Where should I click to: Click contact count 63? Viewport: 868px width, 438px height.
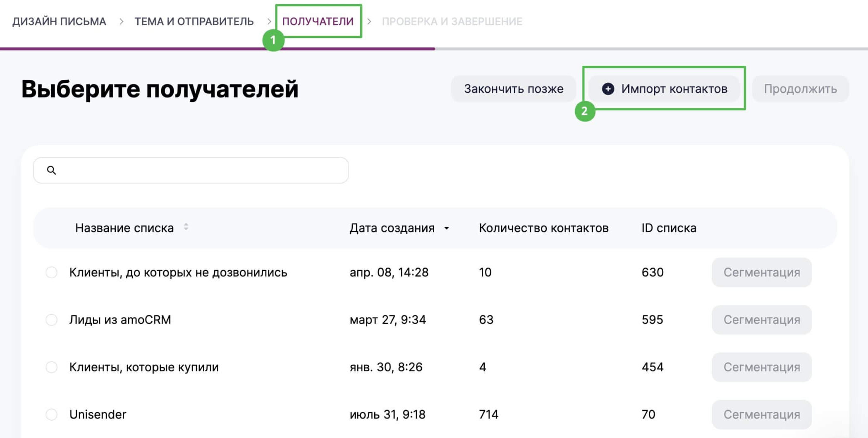486,320
